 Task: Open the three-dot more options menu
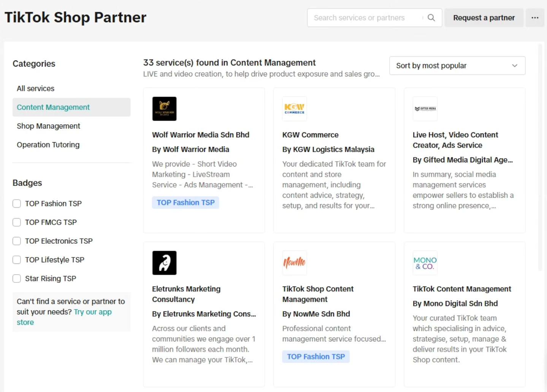tap(534, 18)
